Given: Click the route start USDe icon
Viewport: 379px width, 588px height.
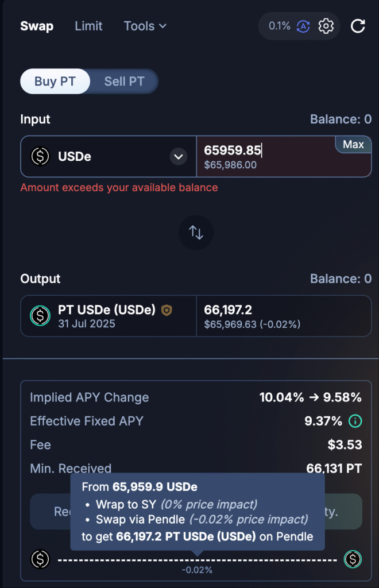Looking at the screenshot, I should click(x=40, y=559).
